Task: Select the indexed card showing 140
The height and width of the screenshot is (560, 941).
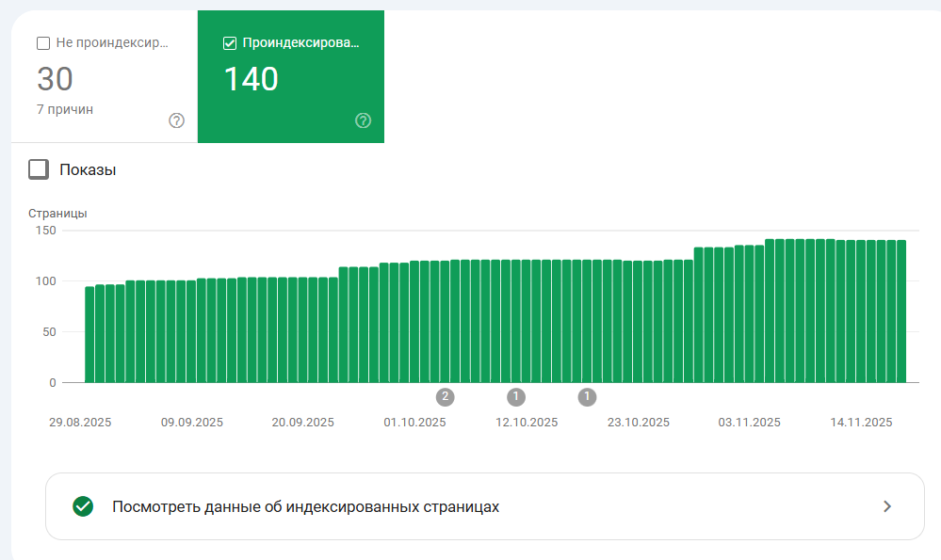Action: click(x=291, y=77)
